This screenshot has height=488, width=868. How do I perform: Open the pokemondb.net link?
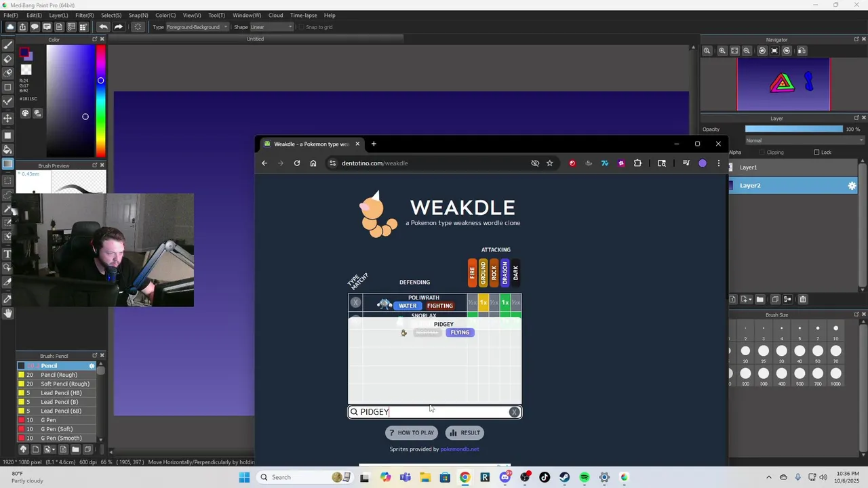460,449
